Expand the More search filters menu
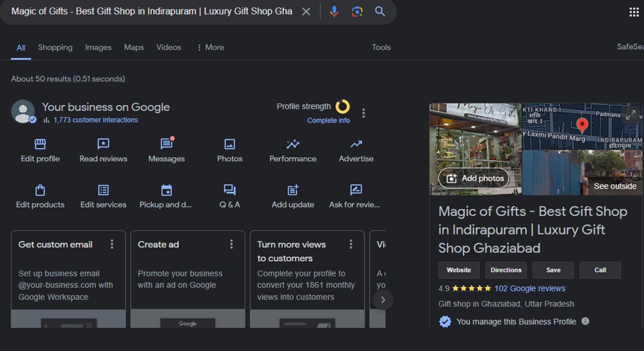644x351 pixels. pyautogui.click(x=211, y=47)
